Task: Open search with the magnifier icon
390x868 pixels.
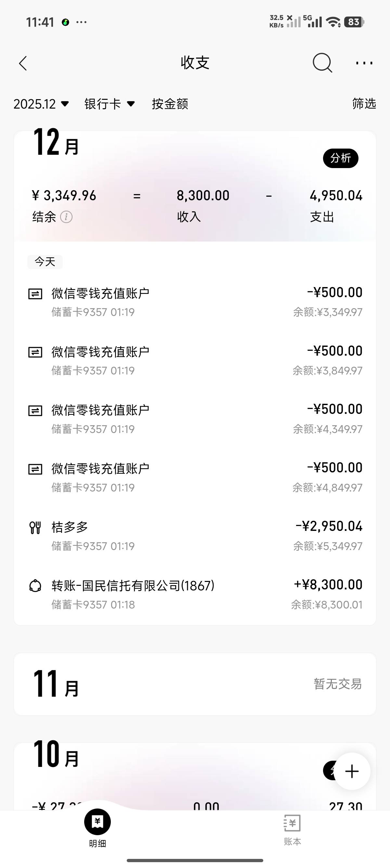Action: tap(322, 63)
